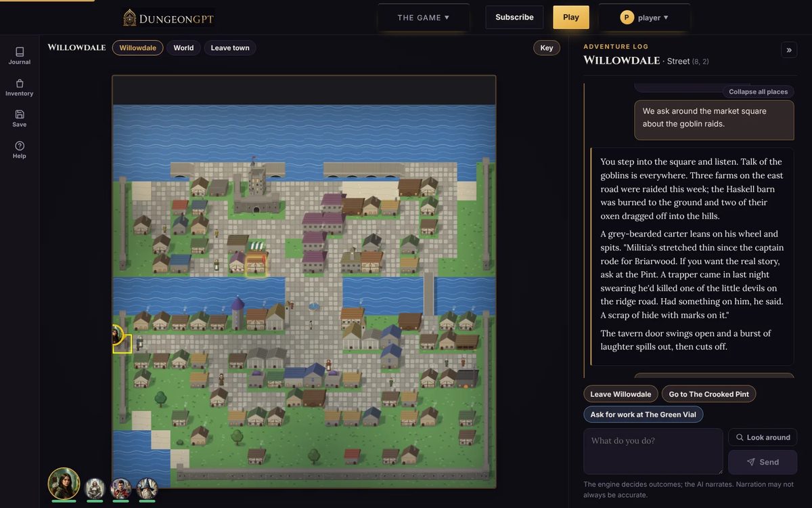Click the market square goblin raids message
812x508 pixels.
tap(714, 120)
